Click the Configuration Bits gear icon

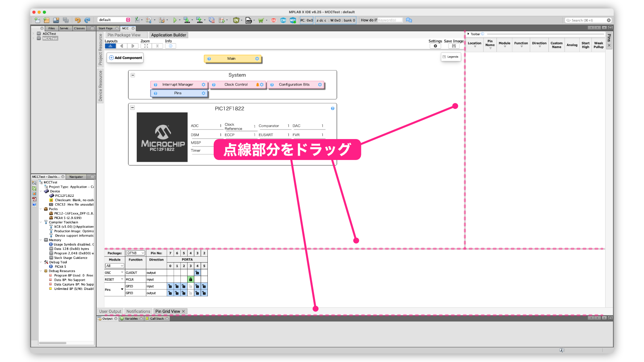coord(320,85)
